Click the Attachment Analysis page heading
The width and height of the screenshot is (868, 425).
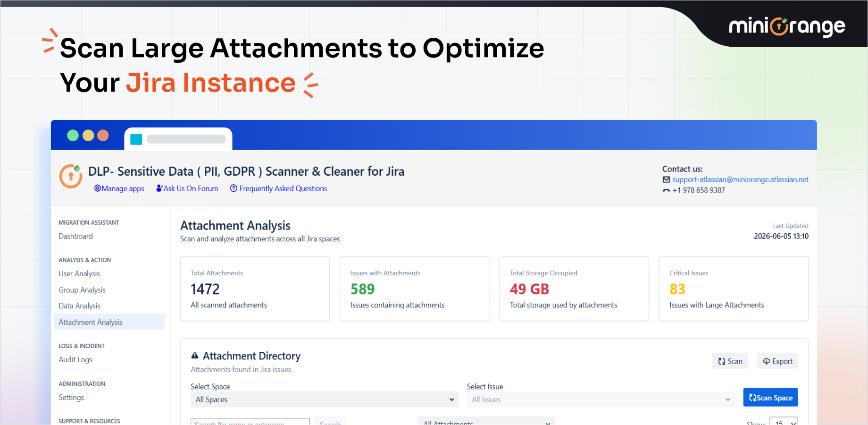point(235,225)
